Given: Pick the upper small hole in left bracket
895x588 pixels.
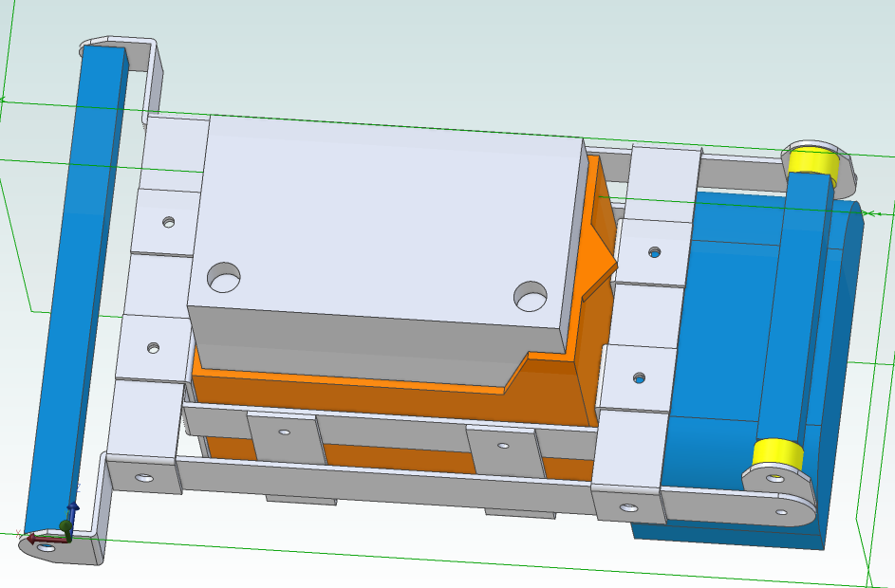Looking at the screenshot, I should 168,222.
